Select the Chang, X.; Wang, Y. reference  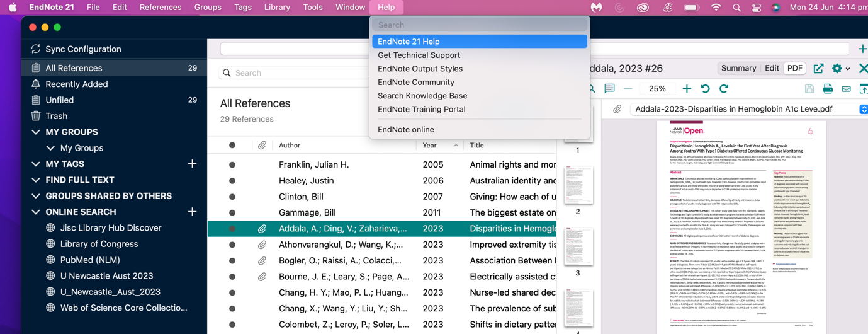pos(382,309)
